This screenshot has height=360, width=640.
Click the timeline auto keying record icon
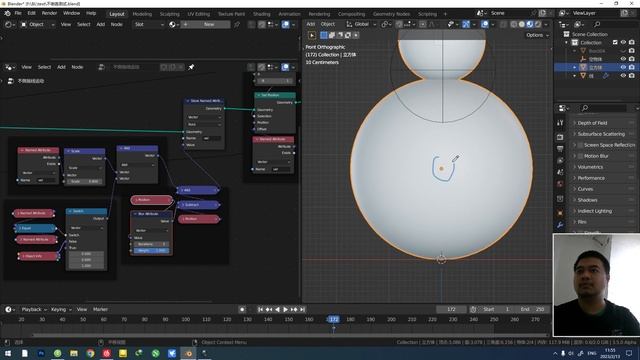[242, 309]
